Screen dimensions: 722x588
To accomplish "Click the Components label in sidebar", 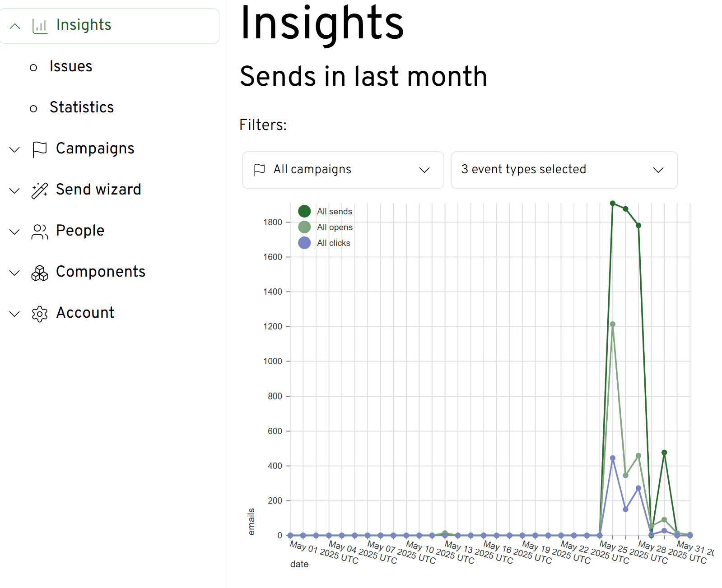I will click(100, 272).
